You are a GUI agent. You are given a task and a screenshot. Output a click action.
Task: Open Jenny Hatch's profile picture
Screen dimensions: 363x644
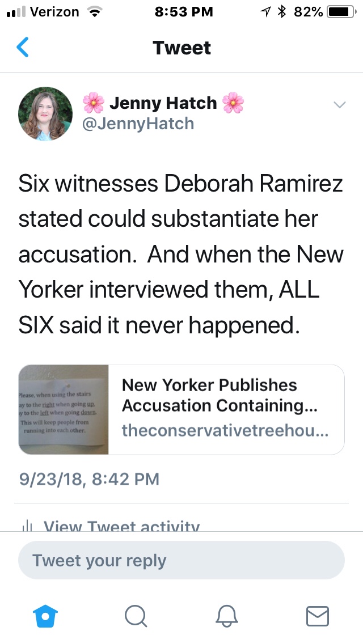pos(45,113)
